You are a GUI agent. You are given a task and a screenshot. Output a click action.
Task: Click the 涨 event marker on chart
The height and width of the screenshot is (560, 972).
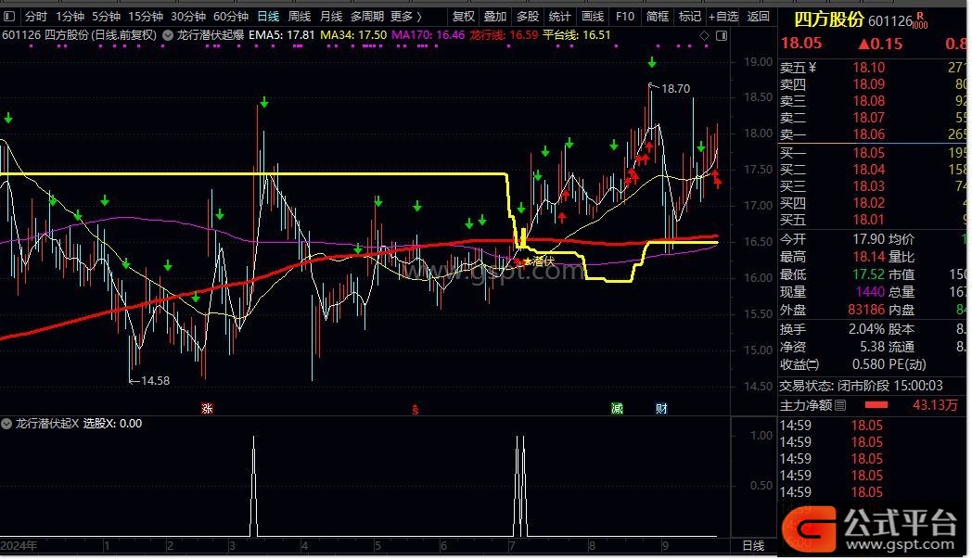[x=207, y=408]
